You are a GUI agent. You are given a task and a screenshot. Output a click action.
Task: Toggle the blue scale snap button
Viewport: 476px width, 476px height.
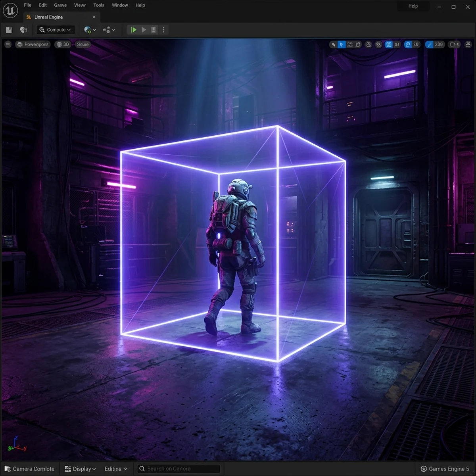(429, 44)
